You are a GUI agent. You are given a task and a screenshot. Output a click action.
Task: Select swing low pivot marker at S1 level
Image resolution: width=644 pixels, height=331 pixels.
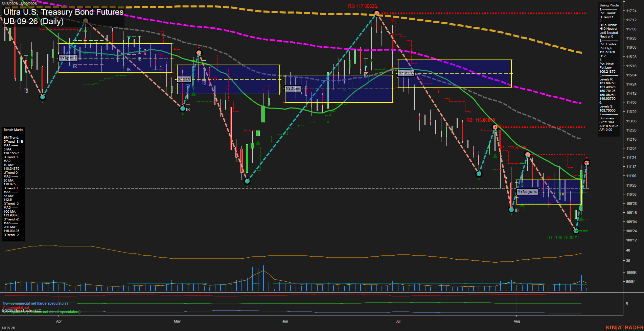coord(576,231)
